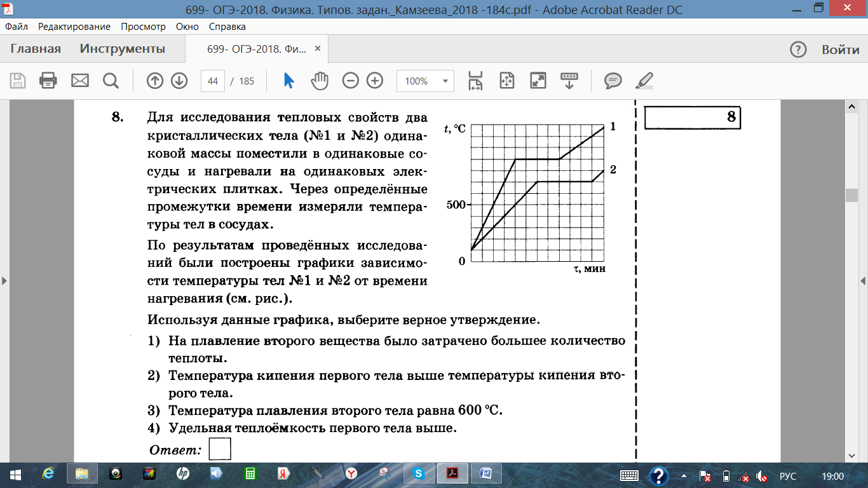Click the Fit one full page icon
Screen dimensions: 868x488
[506, 81]
